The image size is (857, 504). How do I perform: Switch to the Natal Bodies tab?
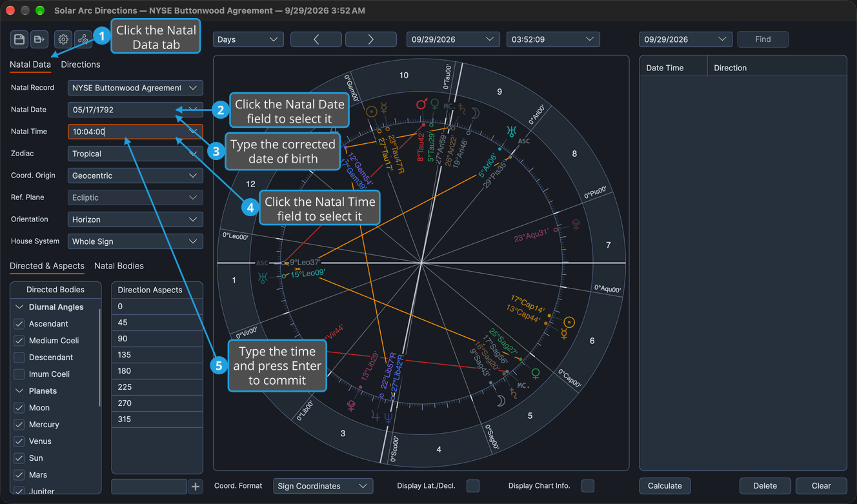(x=119, y=266)
